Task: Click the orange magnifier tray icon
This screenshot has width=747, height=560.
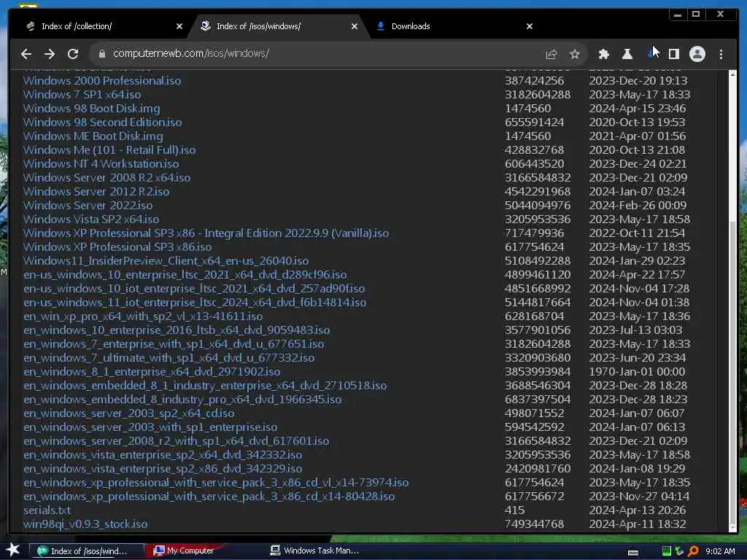Action: coord(694,551)
